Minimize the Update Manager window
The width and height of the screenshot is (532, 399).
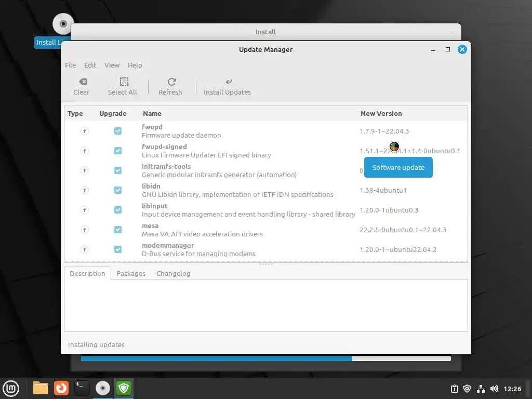pyautogui.click(x=433, y=49)
